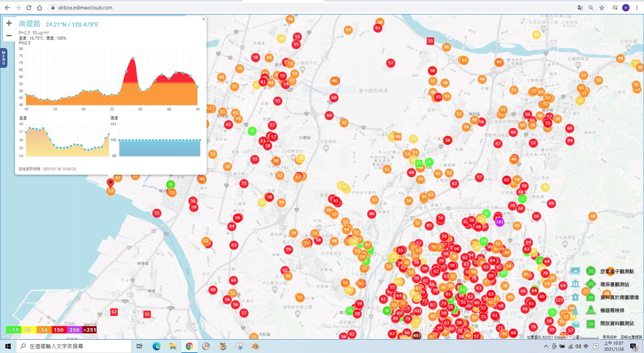
Task: Select the red square 64 marker
Action: 399,296
